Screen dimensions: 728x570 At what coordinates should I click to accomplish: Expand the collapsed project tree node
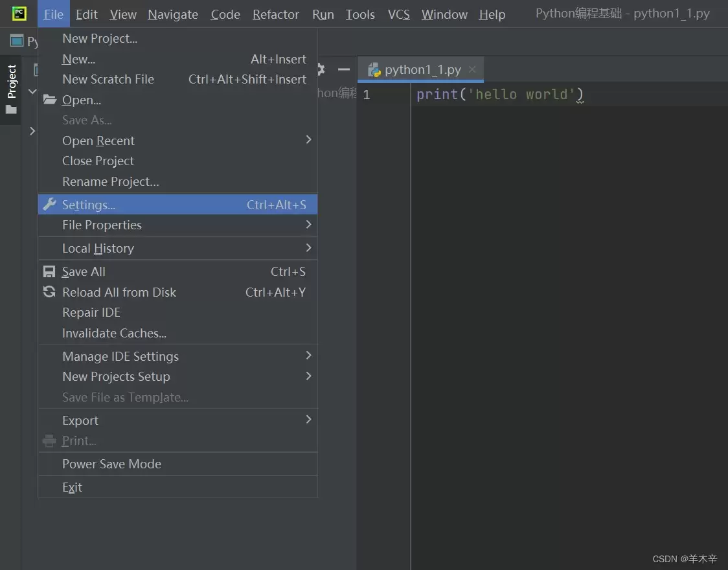point(32,131)
